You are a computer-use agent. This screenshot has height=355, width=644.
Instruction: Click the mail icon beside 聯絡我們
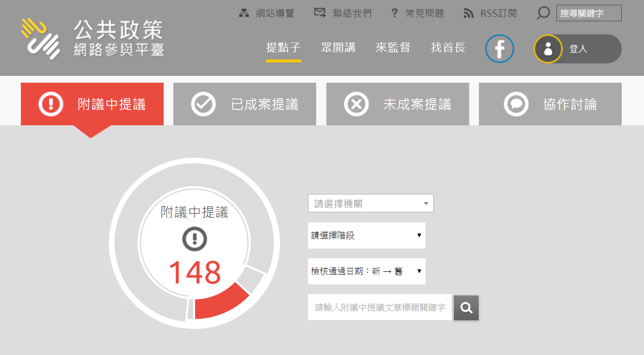(320, 13)
